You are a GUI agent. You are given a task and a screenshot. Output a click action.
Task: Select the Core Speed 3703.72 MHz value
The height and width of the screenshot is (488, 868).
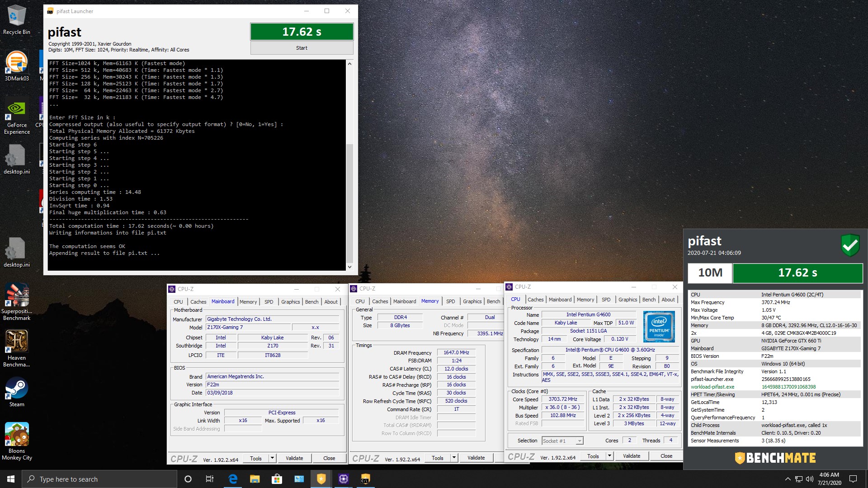click(x=563, y=399)
